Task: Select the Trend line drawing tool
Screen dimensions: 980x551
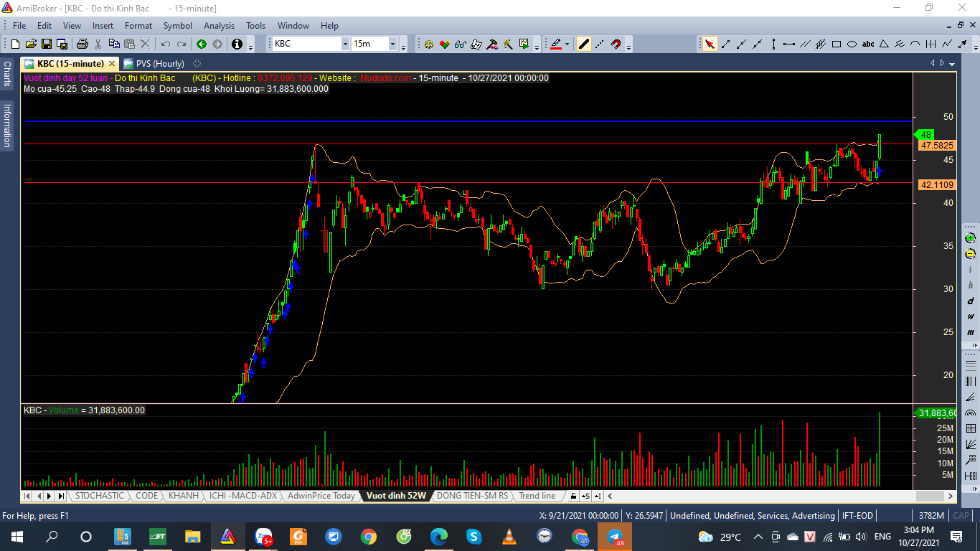Action: click(725, 44)
